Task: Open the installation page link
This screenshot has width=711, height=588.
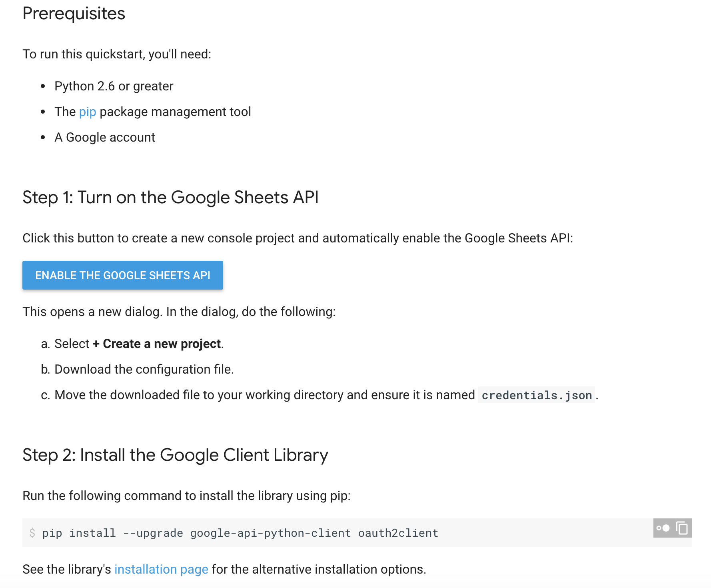Action: pyautogui.click(x=161, y=569)
